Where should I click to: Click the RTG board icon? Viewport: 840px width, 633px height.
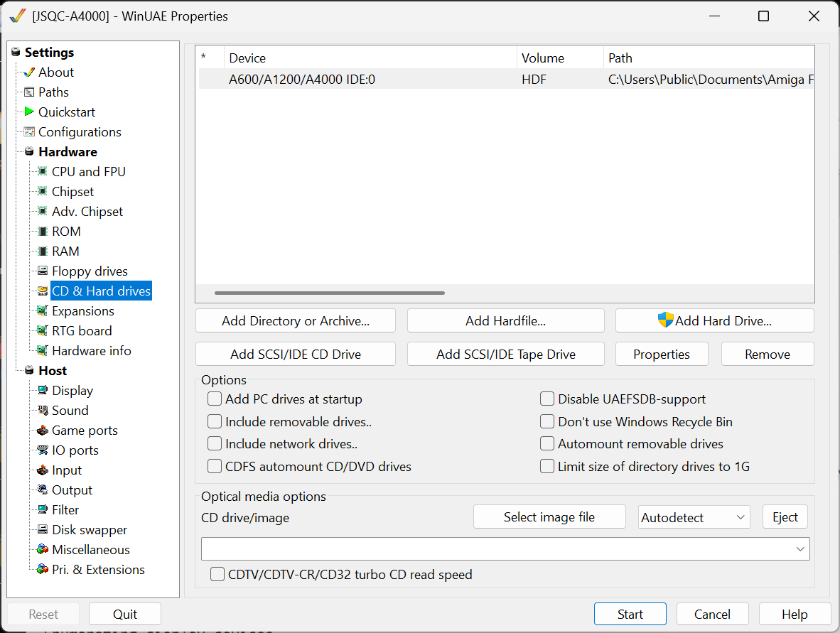coord(43,330)
